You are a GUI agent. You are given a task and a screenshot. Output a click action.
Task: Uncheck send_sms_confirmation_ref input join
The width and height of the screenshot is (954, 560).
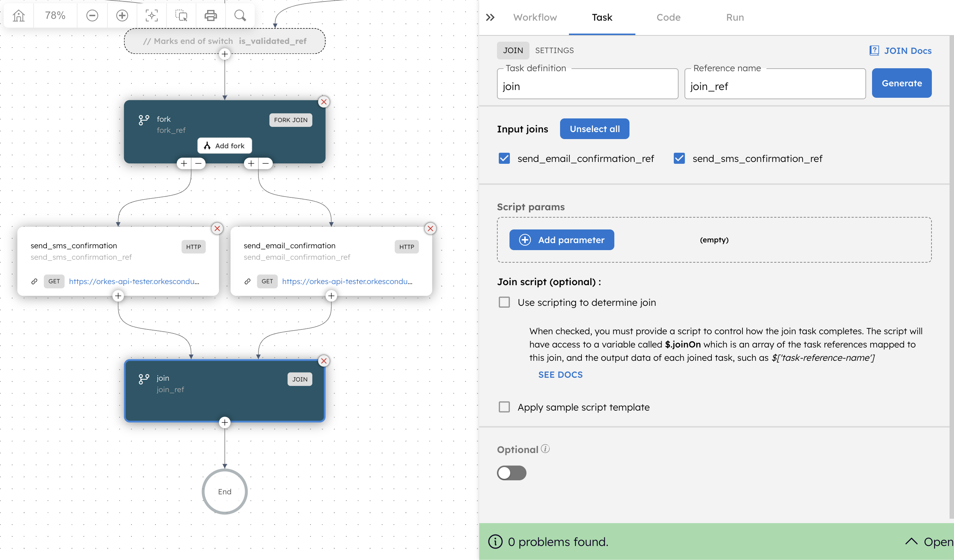click(x=679, y=158)
